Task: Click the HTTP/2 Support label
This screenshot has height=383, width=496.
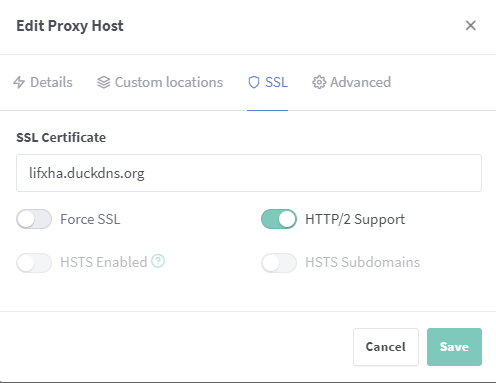Action: (355, 219)
